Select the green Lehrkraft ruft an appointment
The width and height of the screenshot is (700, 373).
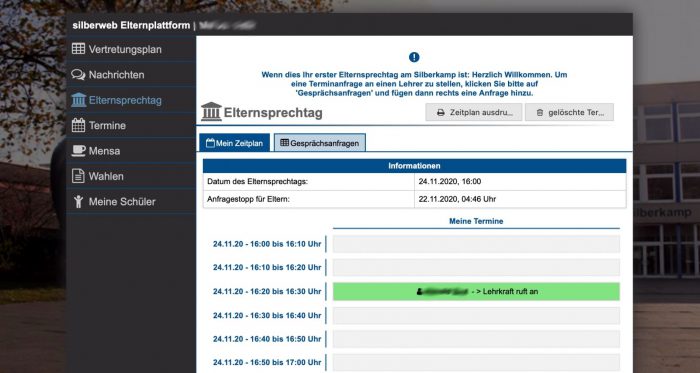476,291
